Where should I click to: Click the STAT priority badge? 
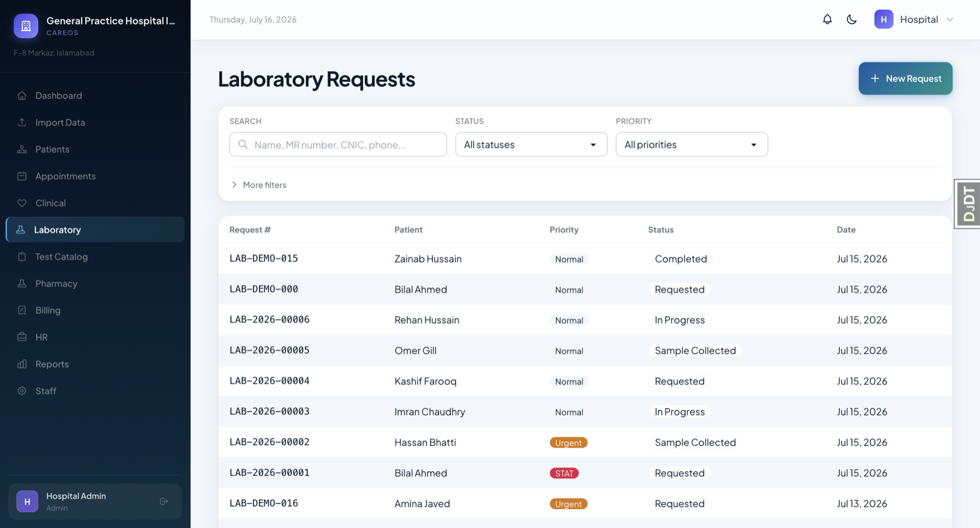click(564, 473)
